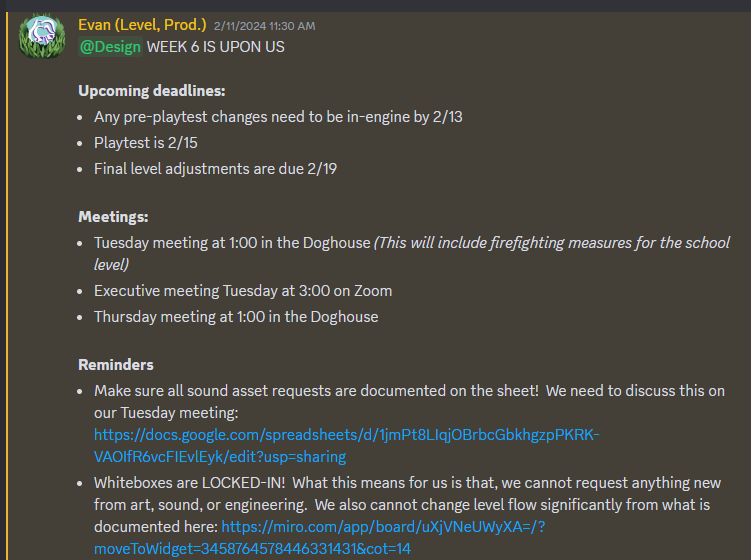This screenshot has width=751, height=560.
Task: Select the 'Reminders' heading
Action: click(116, 365)
